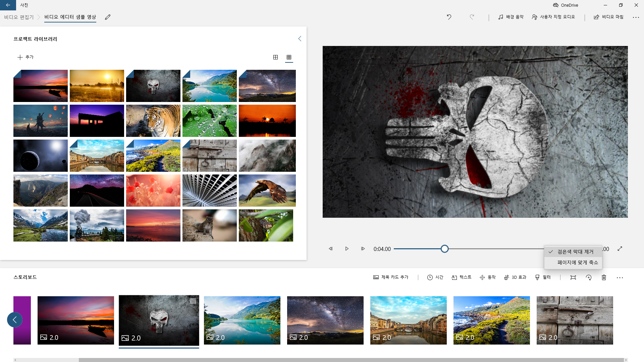The image size is (644, 362).
Task: Select the orange palm sunset library thumbnail
Action: (x=267, y=121)
